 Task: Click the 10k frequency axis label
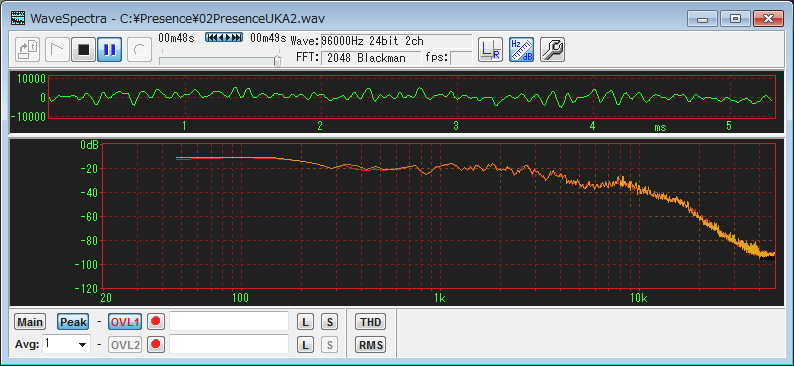pyautogui.click(x=639, y=298)
